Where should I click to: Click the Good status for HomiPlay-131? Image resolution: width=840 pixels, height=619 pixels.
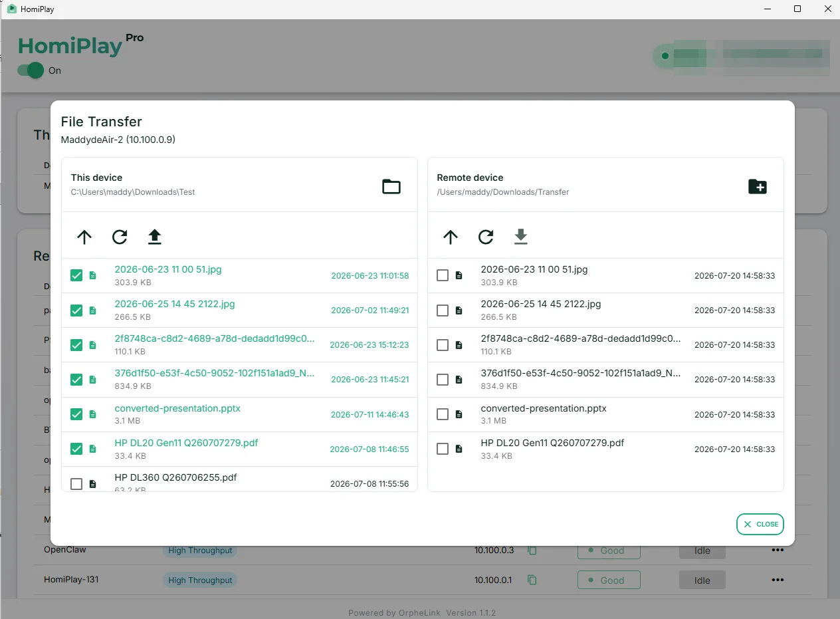[609, 580]
